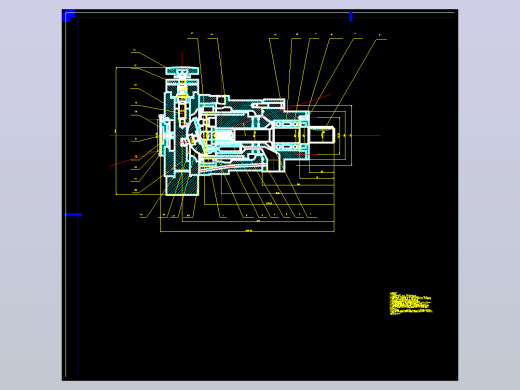
Task: Click the blue marker on the top border
Action: [x=351, y=16]
